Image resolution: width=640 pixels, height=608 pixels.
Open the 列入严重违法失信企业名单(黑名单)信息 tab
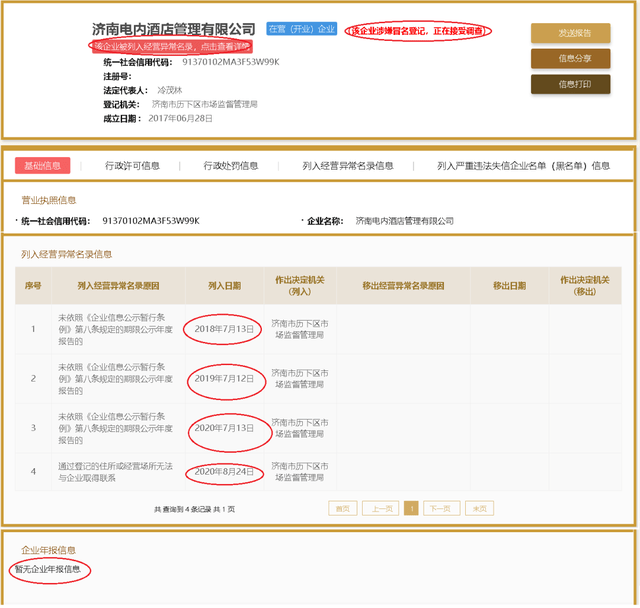(523, 166)
